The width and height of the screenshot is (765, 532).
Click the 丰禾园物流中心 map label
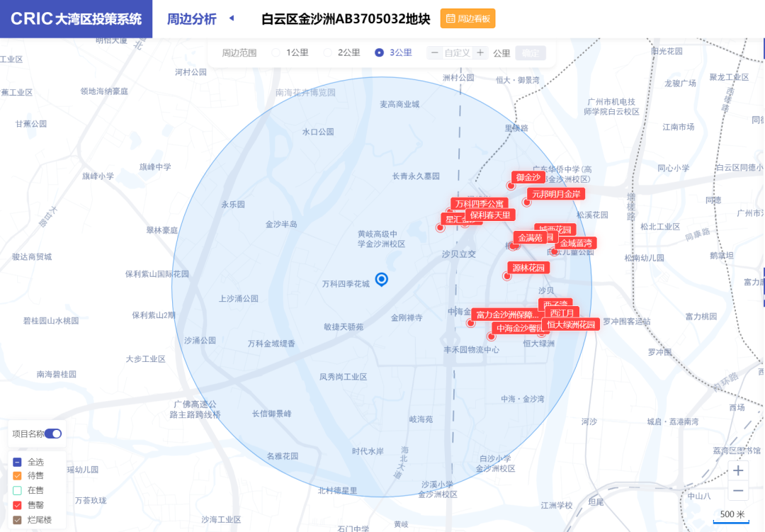[471, 349]
